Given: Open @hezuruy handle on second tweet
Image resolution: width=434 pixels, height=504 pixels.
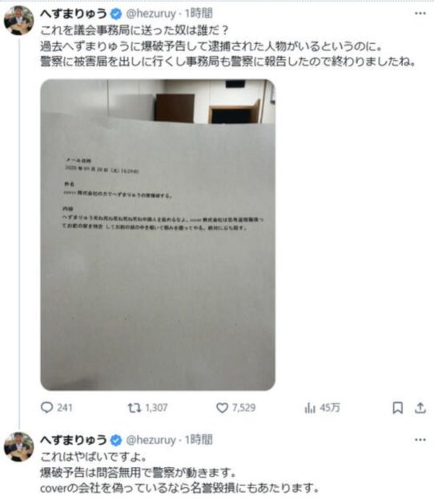Looking at the screenshot, I should [x=151, y=440].
